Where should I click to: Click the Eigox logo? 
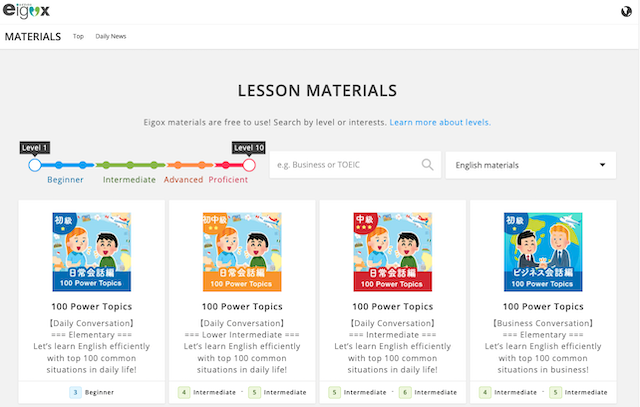26,11
